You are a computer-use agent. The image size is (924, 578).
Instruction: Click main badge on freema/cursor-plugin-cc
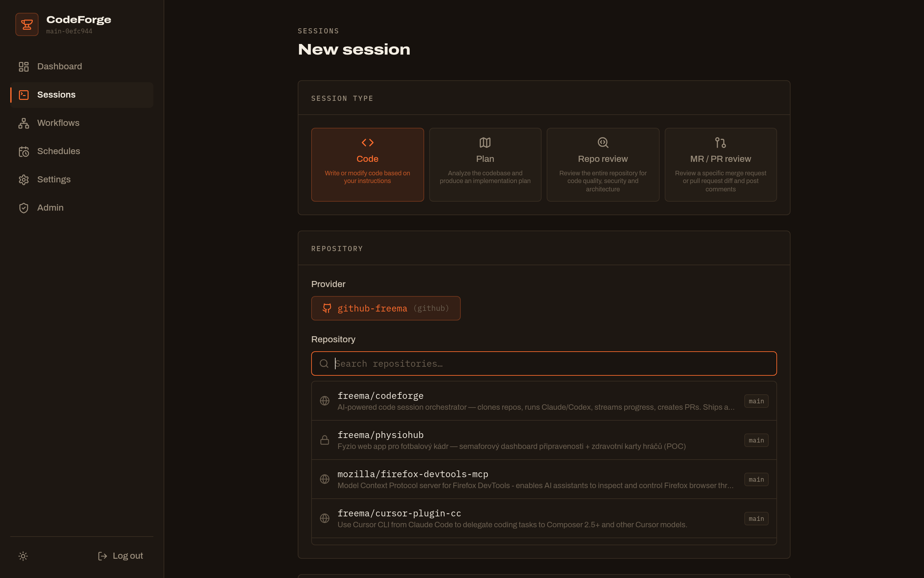point(756,519)
